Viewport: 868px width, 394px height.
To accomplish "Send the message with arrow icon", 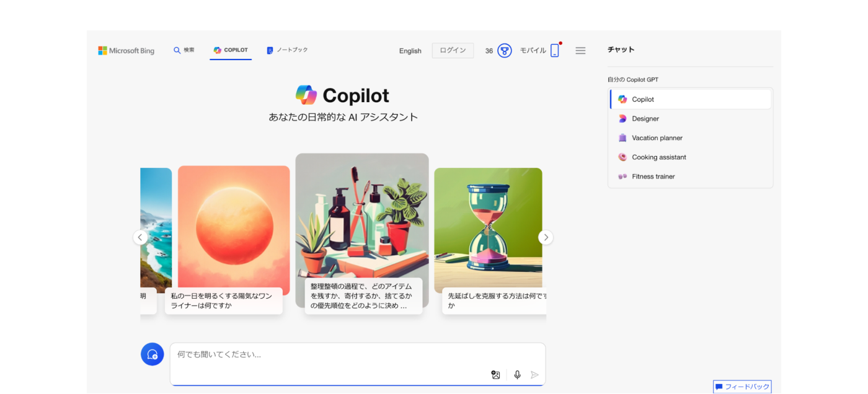I will (534, 375).
